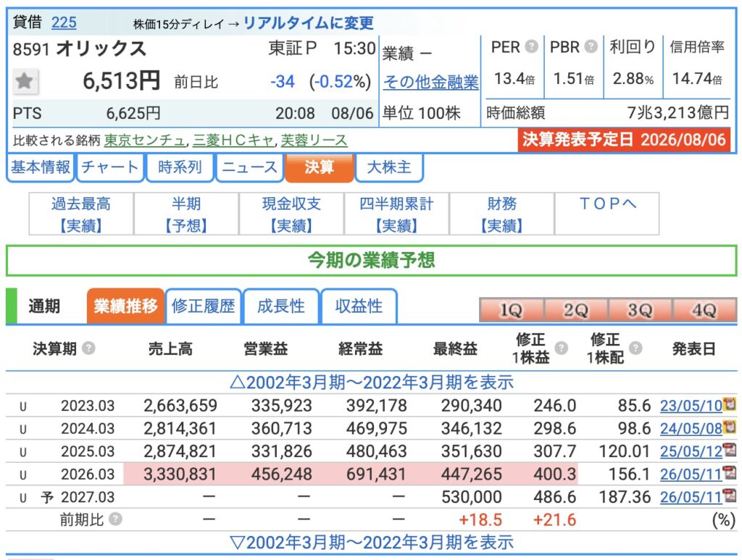Select the 大株主 tab

pos(389,167)
